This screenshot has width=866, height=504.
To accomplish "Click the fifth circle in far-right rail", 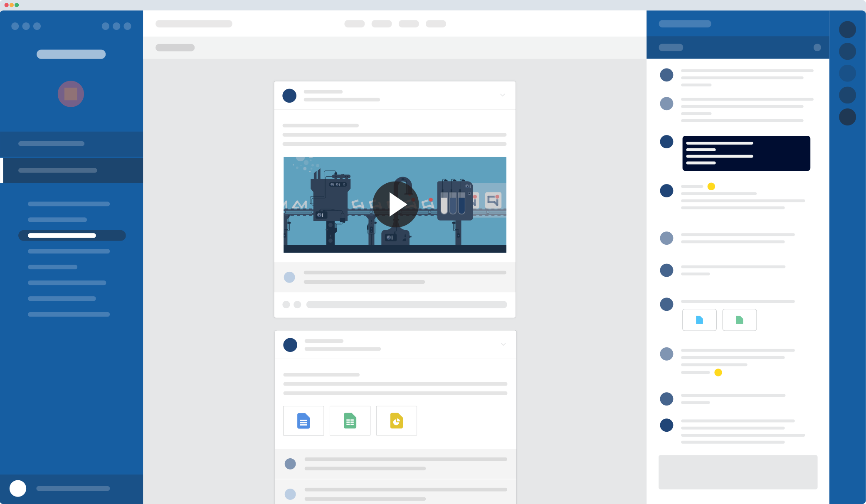I will click(847, 117).
